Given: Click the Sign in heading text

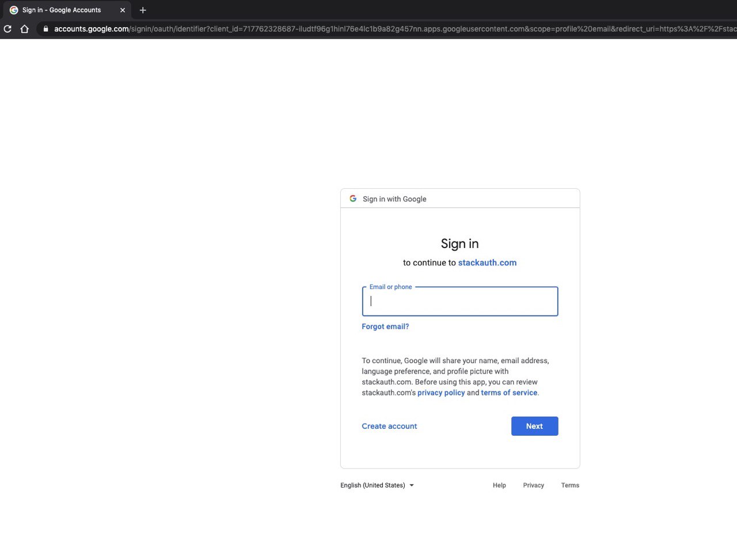Looking at the screenshot, I should click(x=459, y=243).
